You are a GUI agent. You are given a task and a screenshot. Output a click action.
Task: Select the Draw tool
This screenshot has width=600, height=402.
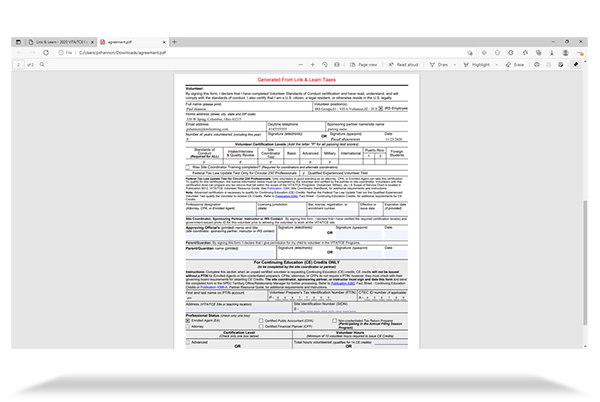439,65
